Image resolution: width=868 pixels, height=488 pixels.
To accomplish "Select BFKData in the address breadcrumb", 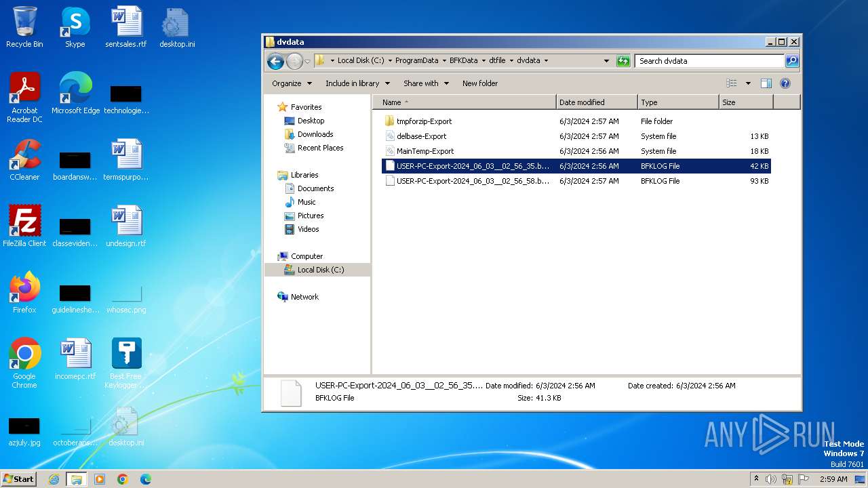I will pyautogui.click(x=463, y=60).
